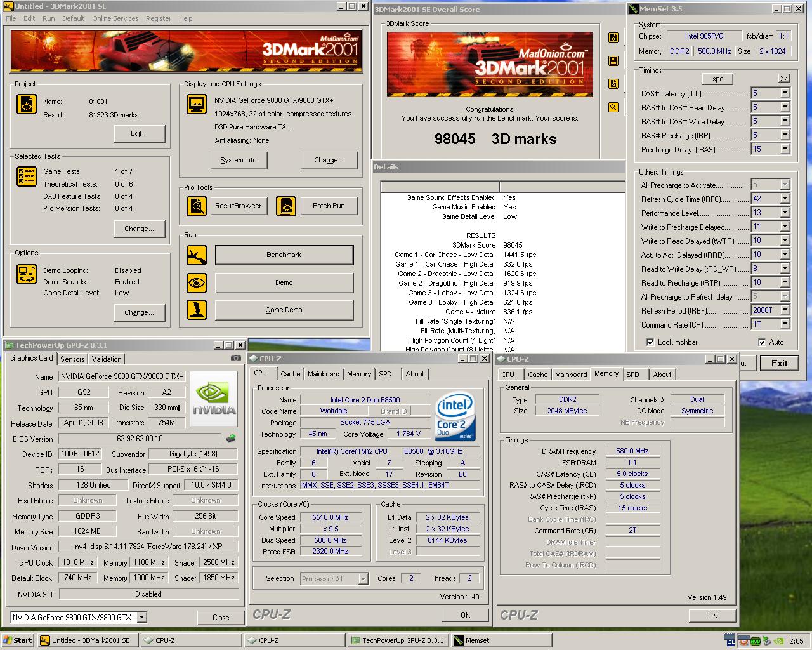Click the monitor icon in Display and CPU Settings

(x=197, y=104)
